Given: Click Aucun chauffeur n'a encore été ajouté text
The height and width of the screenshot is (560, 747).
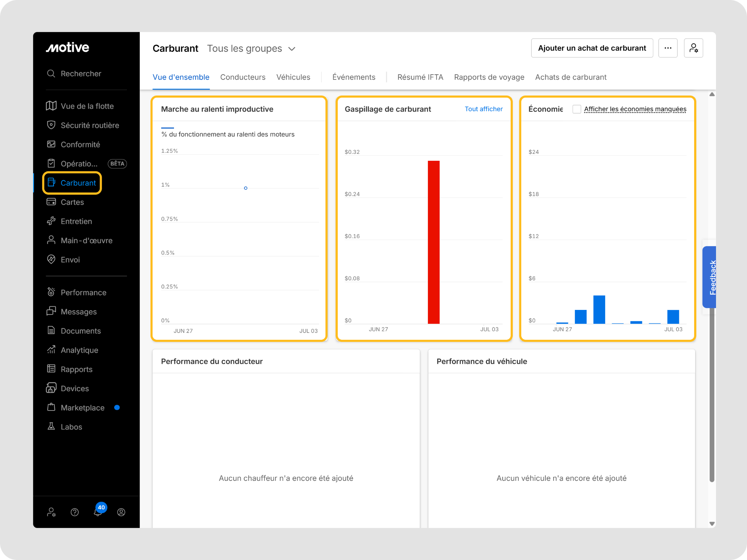Looking at the screenshot, I should (x=286, y=478).
